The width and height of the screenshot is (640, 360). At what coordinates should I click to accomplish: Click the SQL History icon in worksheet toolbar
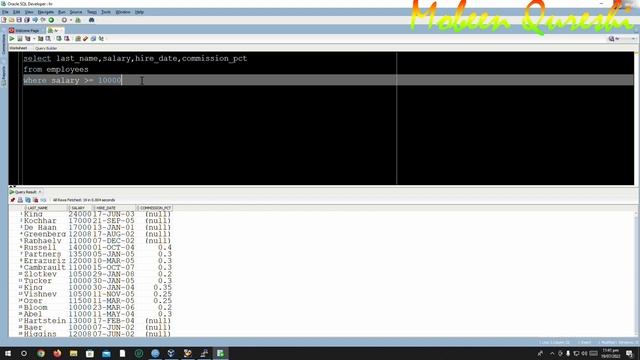tap(93, 39)
